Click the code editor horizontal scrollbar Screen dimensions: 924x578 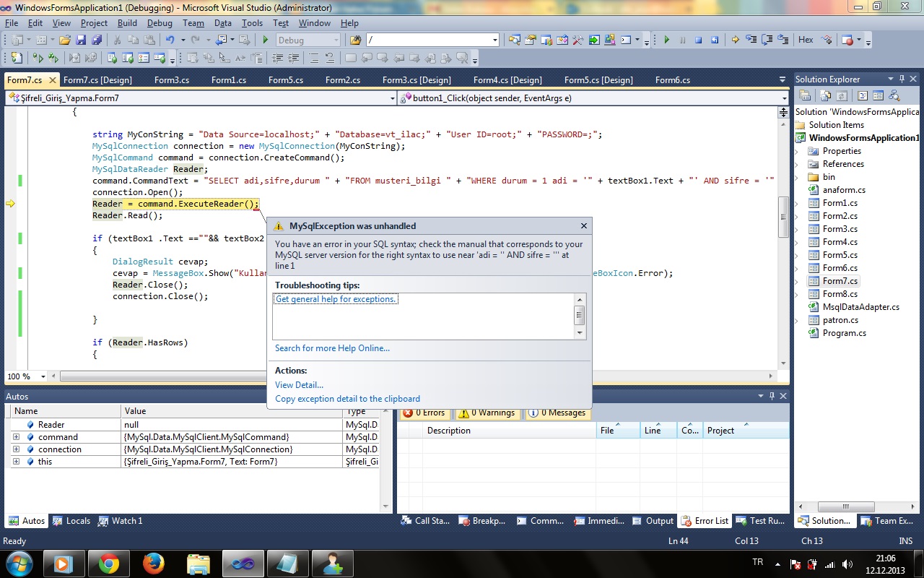coord(413,376)
